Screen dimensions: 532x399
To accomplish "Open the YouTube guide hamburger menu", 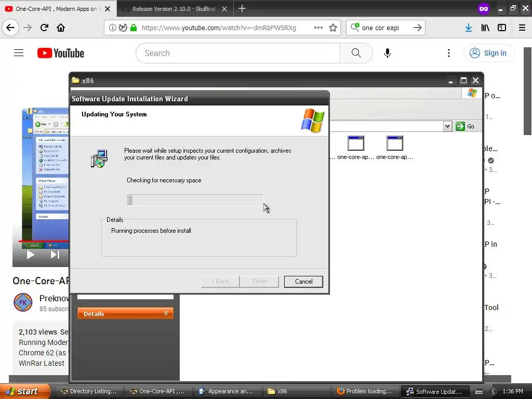I will 19,53.
